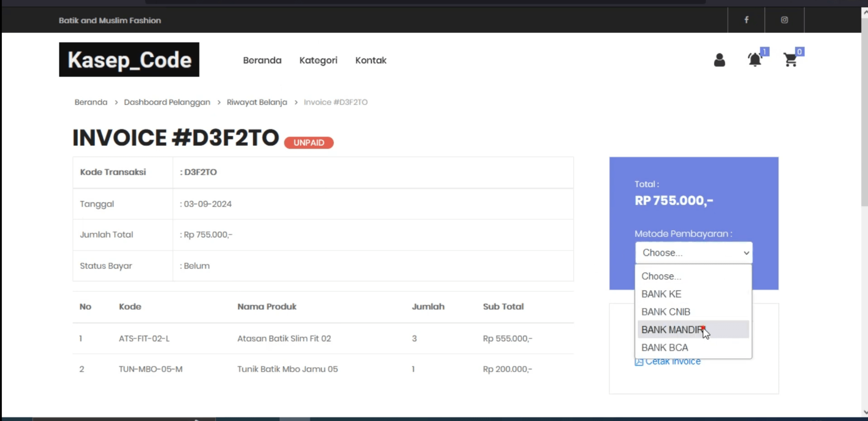Click the Sub Total column header
Image resolution: width=868 pixels, height=421 pixels.
(503, 306)
